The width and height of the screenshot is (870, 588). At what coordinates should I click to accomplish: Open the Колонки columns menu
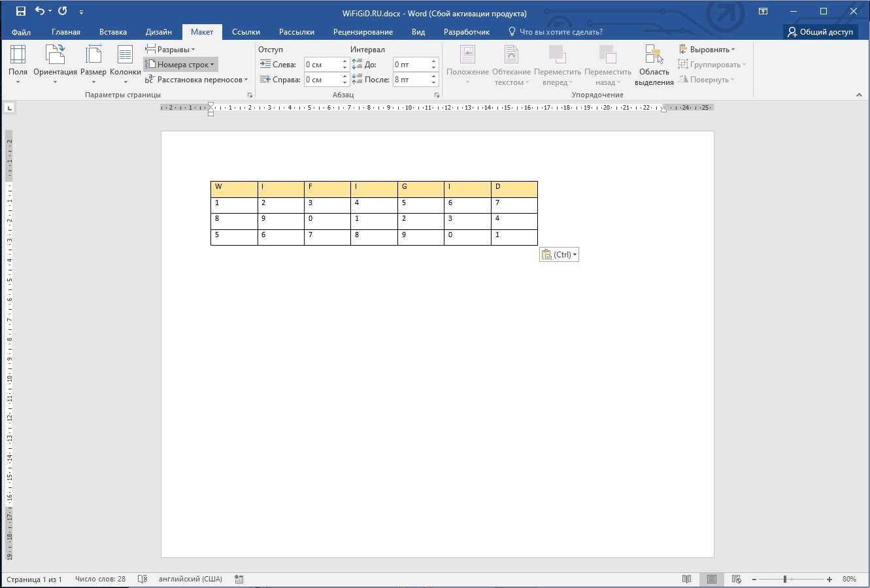pyautogui.click(x=125, y=65)
